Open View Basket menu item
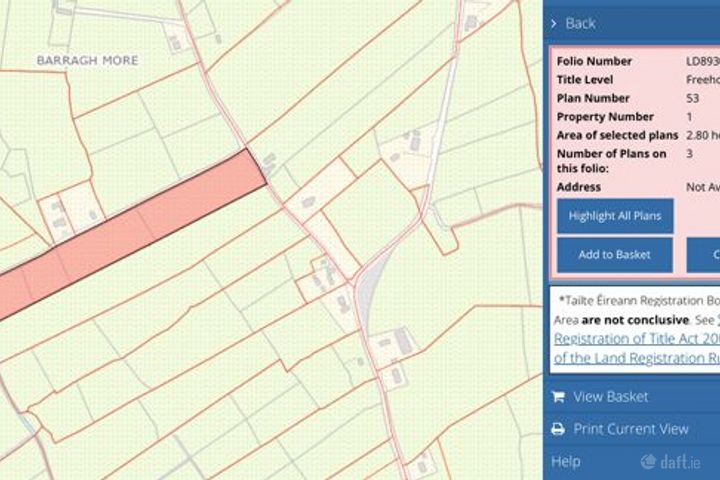720x480 pixels. (610, 396)
